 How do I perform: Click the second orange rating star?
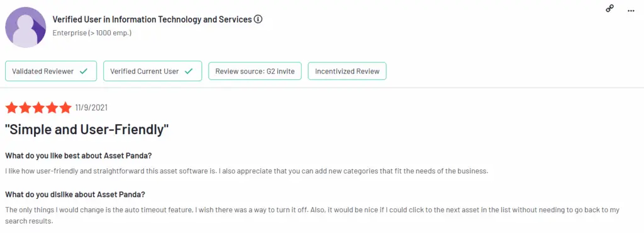point(25,108)
